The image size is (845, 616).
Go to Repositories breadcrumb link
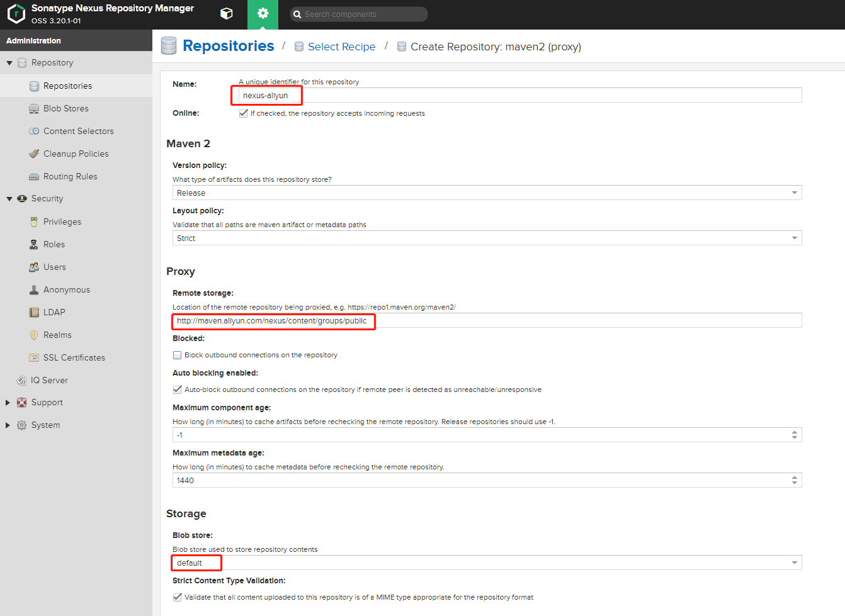pos(229,46)
